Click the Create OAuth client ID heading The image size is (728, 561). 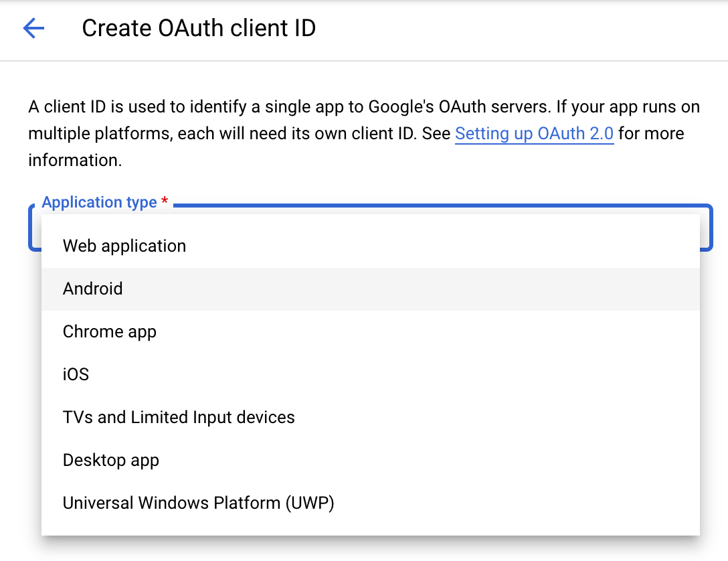(x=199, y=28)
